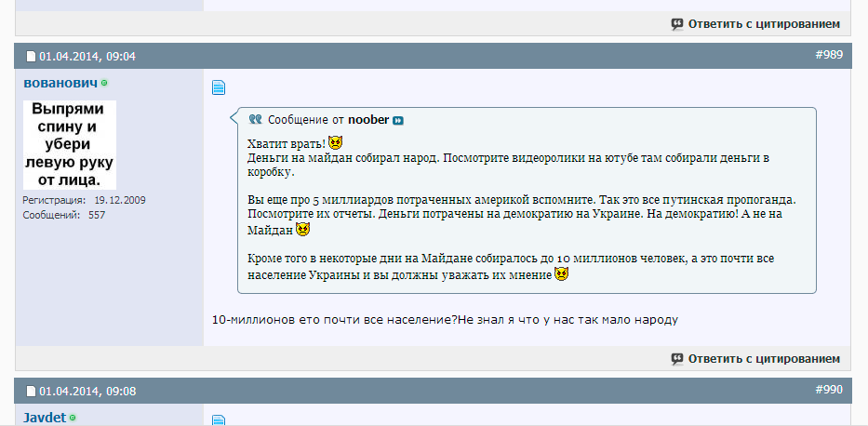
Task: Click 'Регистрация: 19.12.2009' text
Action: click(x=84, y=200)
